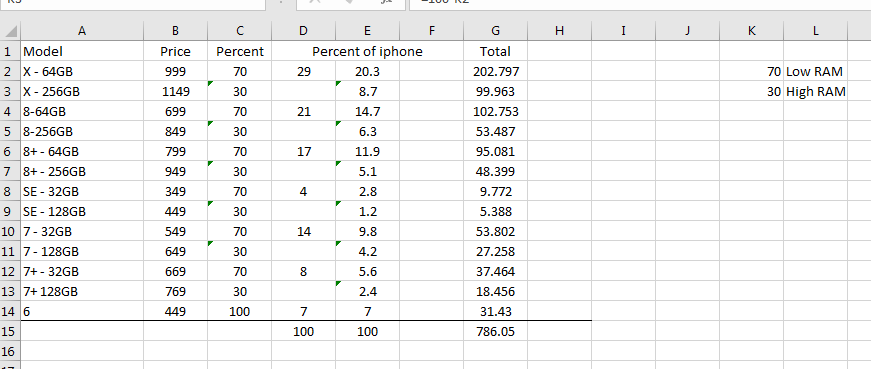Select price cell 769
This screenshot has height=369, width=871.
[x=175, y=292]
